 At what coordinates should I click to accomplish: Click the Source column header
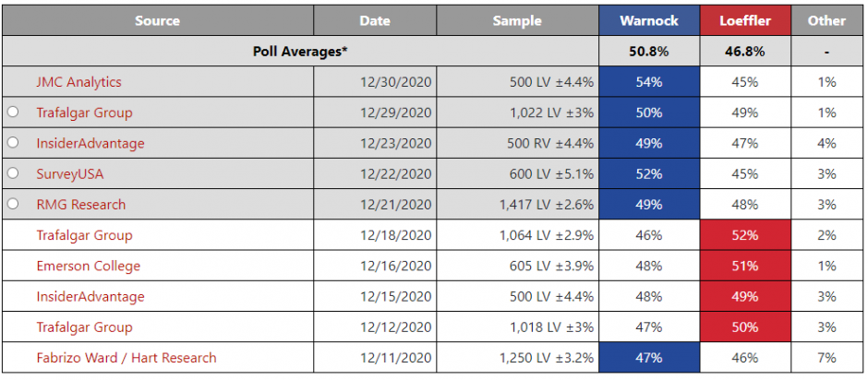[x=157, y=20]
